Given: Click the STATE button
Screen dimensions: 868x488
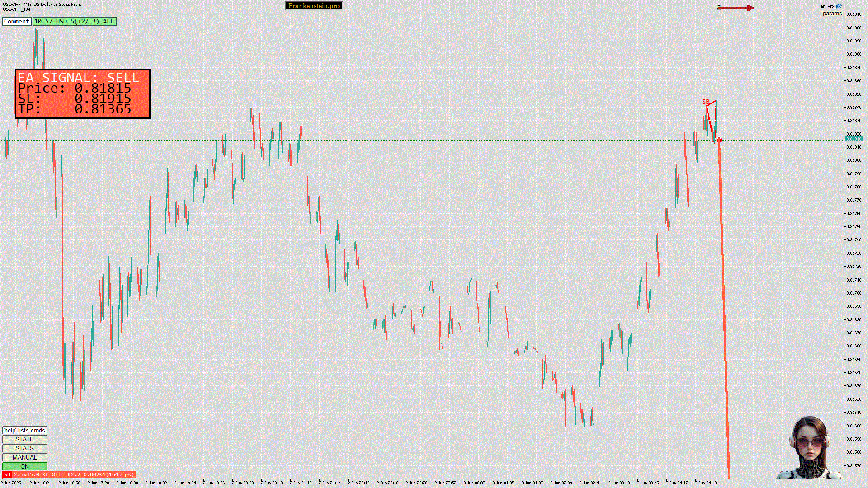Looking at the screenshot, I should point(24,439).
